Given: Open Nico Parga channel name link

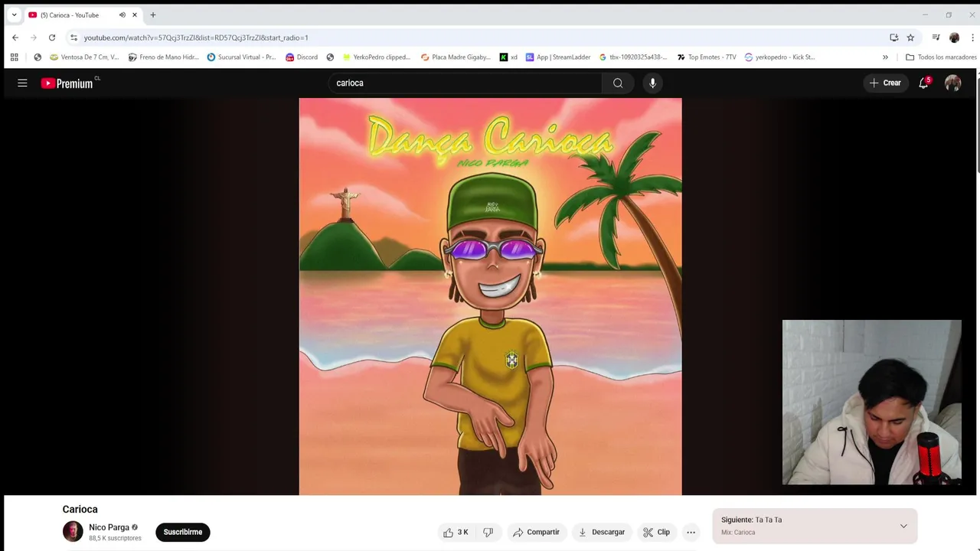Looking at the screenshot, I should 109,527.
